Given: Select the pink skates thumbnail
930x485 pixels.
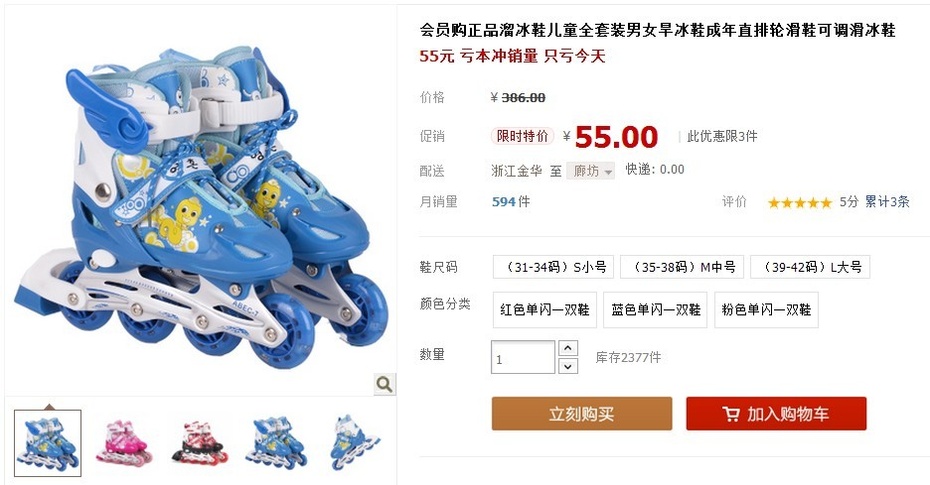Looking at the screenshot, I should pos(123,442).
